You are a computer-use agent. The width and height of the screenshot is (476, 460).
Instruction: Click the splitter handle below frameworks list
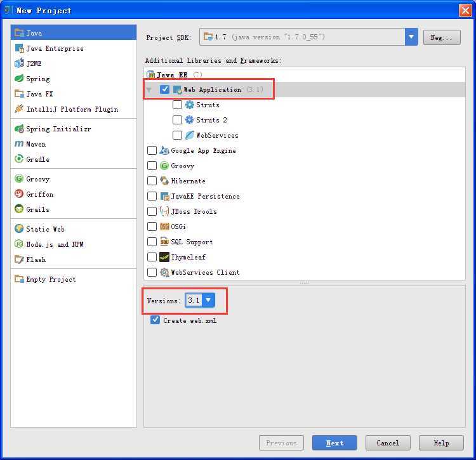[x=305, y=282]
